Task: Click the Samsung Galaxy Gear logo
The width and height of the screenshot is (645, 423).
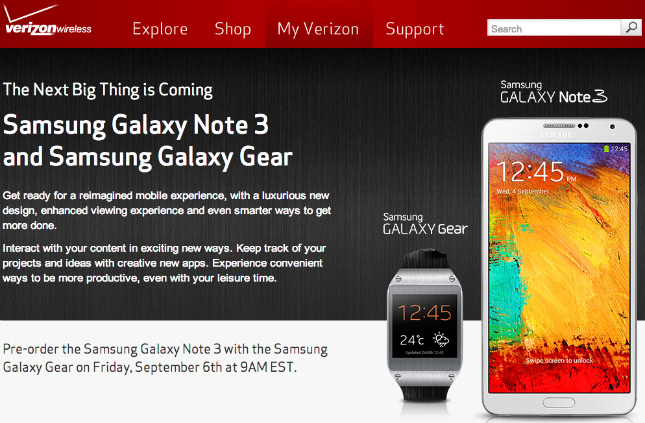Action: 425,224
